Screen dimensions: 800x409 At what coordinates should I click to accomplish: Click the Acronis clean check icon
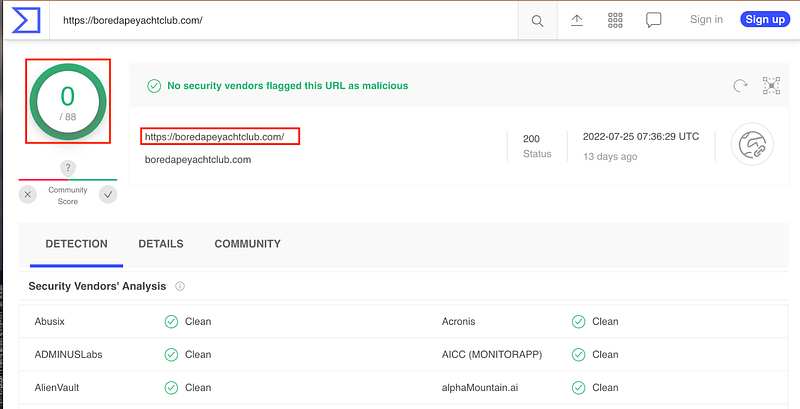[578, 322]
